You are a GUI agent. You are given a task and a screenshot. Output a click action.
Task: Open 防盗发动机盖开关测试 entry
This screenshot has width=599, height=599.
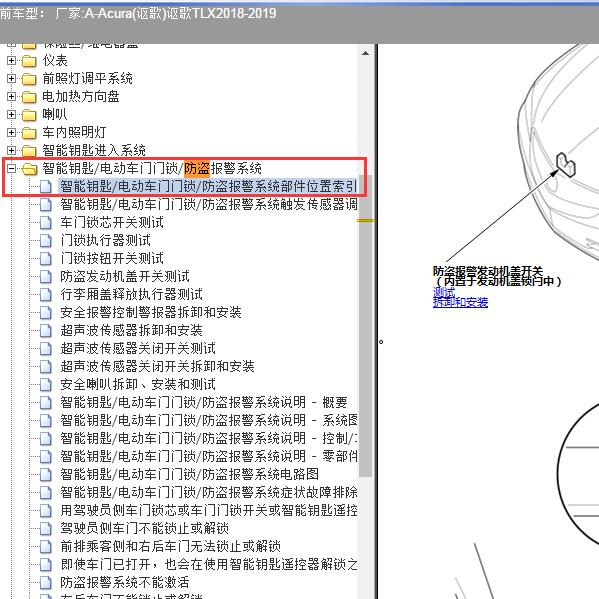coord(125,276)
